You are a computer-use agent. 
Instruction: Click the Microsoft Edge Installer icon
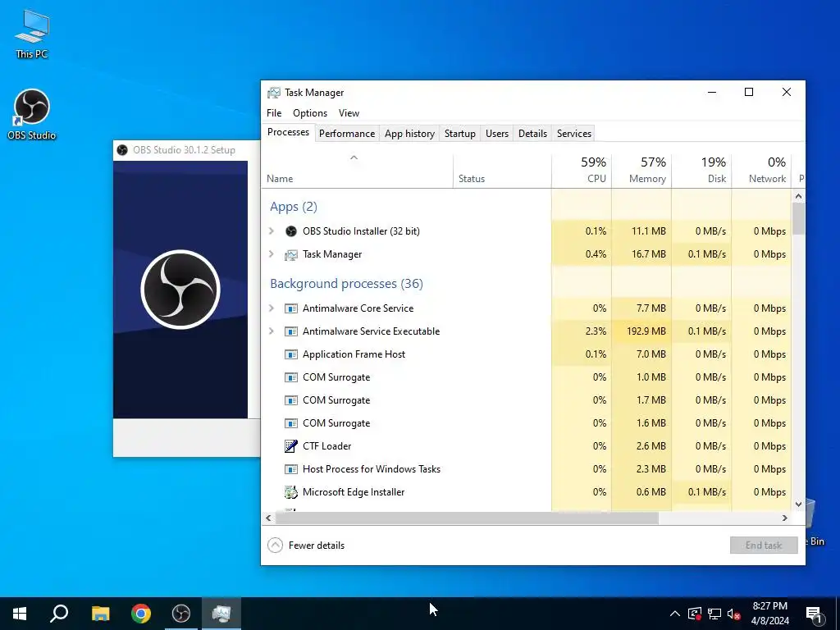291,492
